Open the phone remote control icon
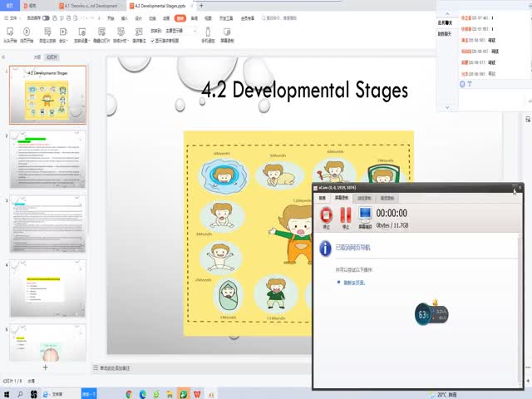 click(x=208, y=32)
